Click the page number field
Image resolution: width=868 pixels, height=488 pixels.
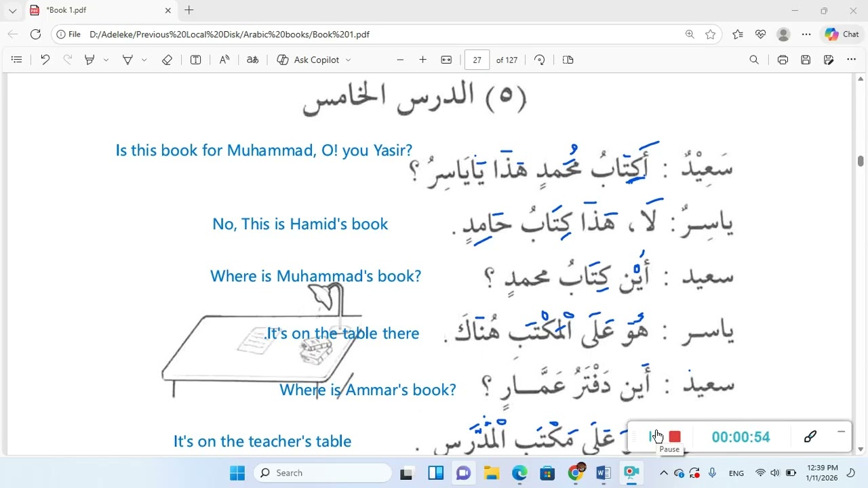(477, 60)
